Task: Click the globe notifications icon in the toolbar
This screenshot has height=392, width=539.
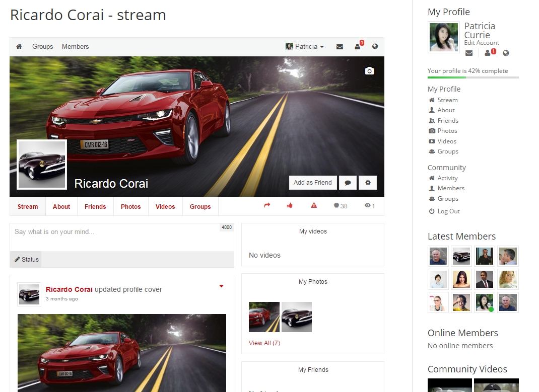Action: pyautogui.click(x=375, y=46)
